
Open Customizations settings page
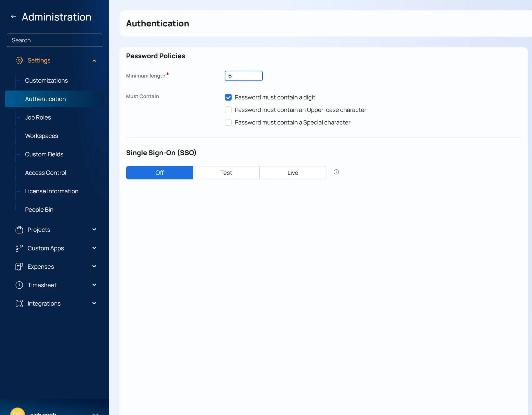point(46,80)
